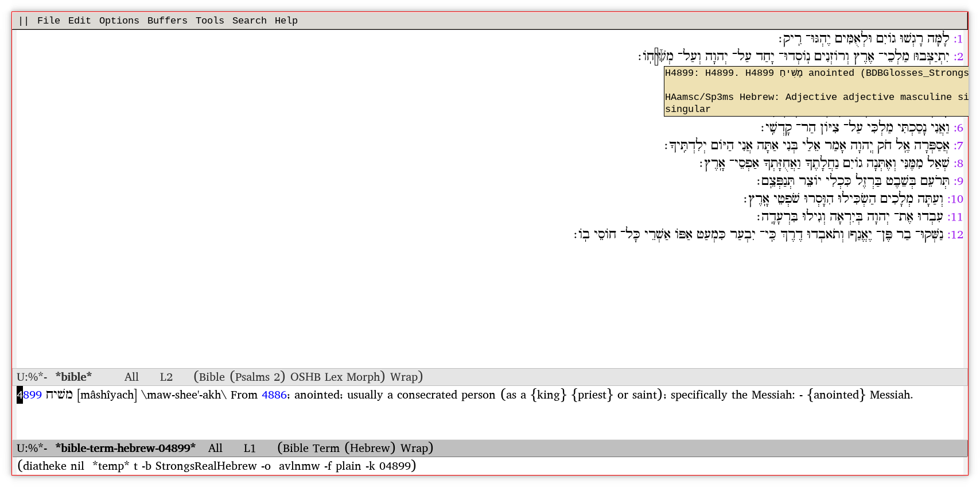
Task: Open the Buffers menu
Action: click(167, 21)
